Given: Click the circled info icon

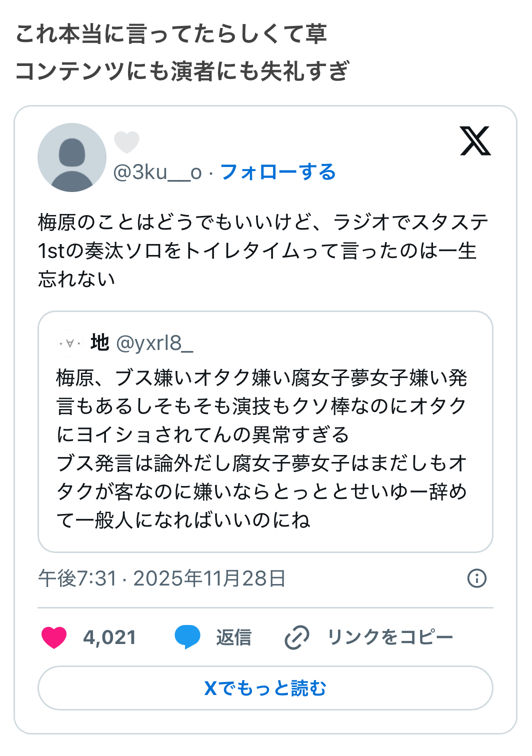Looking at the screenshot, I should (x=476, y=578).
